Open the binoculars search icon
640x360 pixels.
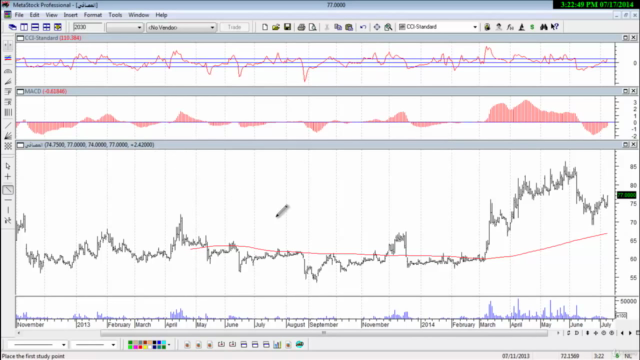tap(544, 27)
